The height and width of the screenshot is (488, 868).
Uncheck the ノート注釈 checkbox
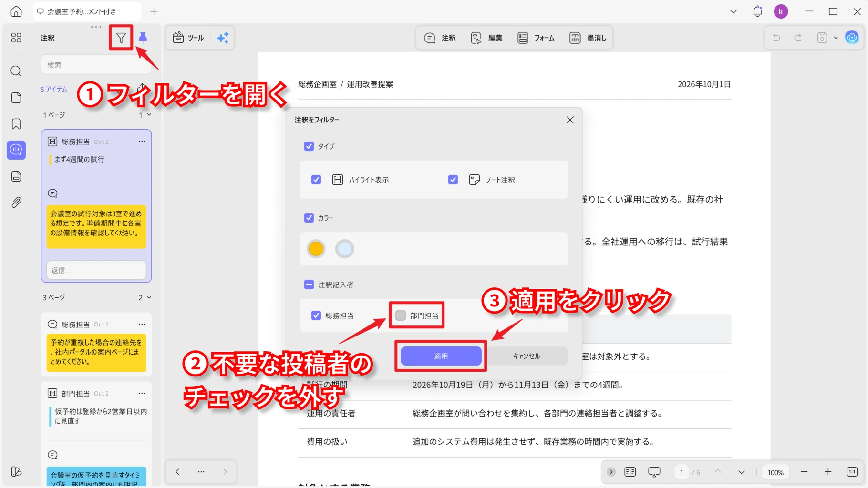pos(453,180)
